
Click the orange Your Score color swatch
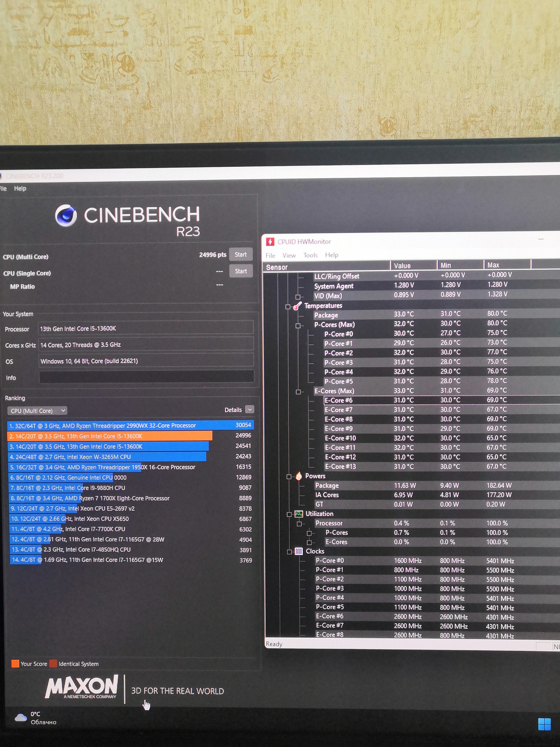15,664
